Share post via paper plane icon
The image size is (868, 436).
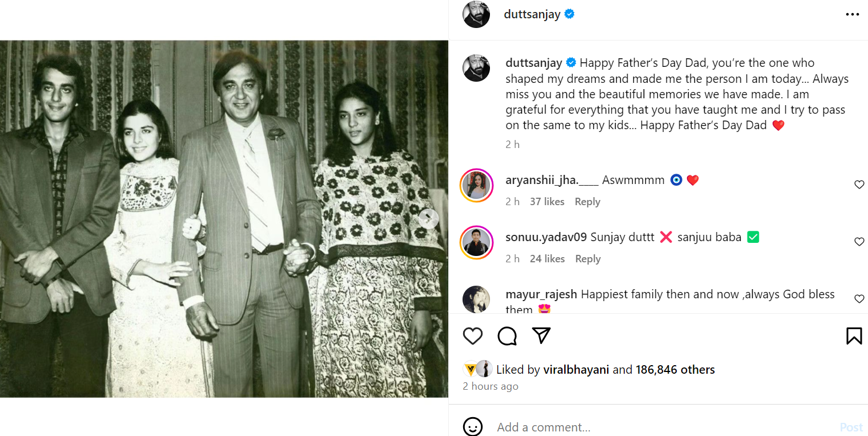point(541,336)
